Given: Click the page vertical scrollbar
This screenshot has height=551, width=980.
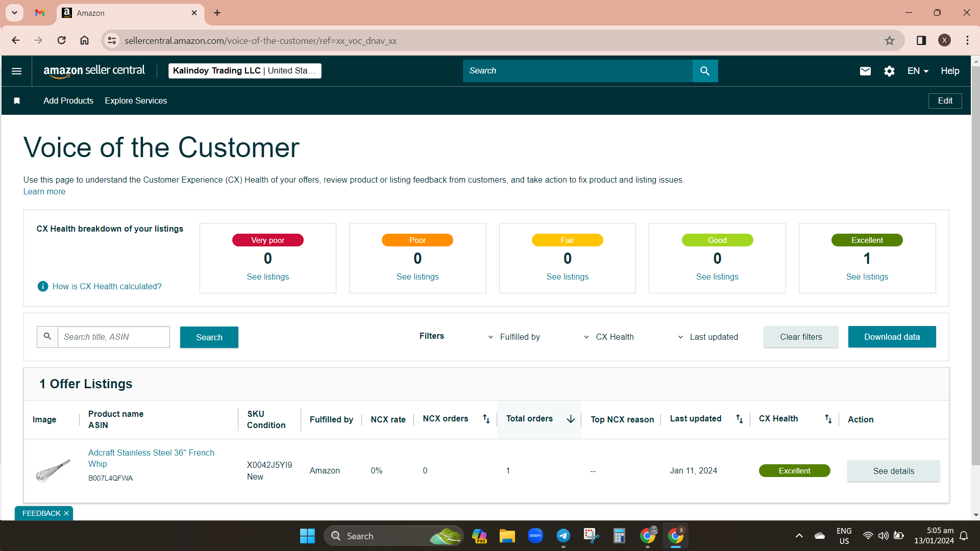Looking at the screenshot, I should 975,265.
